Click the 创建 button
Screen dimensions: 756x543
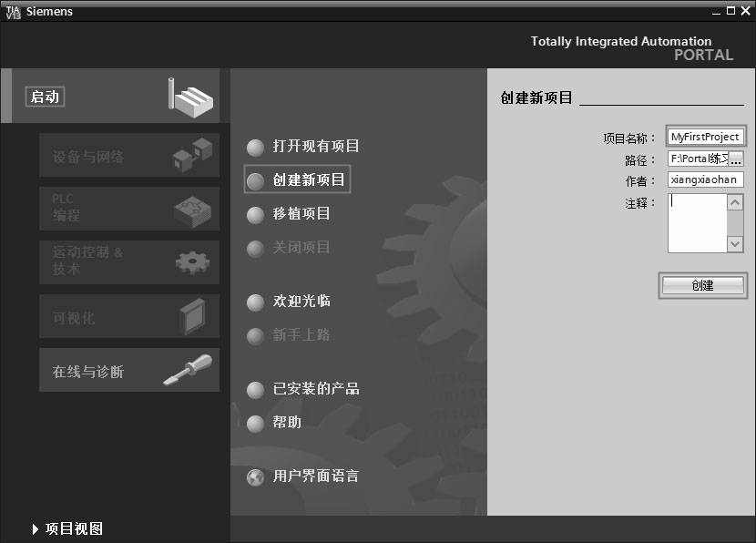click(703, 285)
